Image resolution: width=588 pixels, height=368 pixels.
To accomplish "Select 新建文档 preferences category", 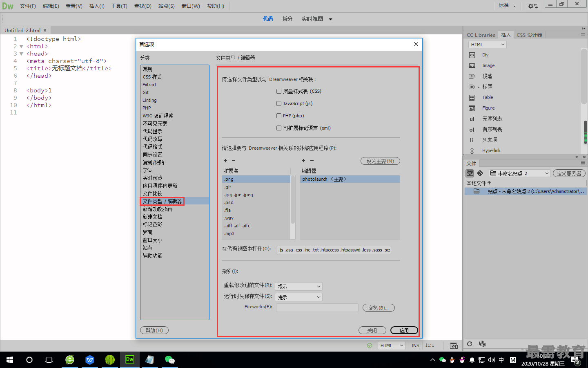I will point(175,217).
